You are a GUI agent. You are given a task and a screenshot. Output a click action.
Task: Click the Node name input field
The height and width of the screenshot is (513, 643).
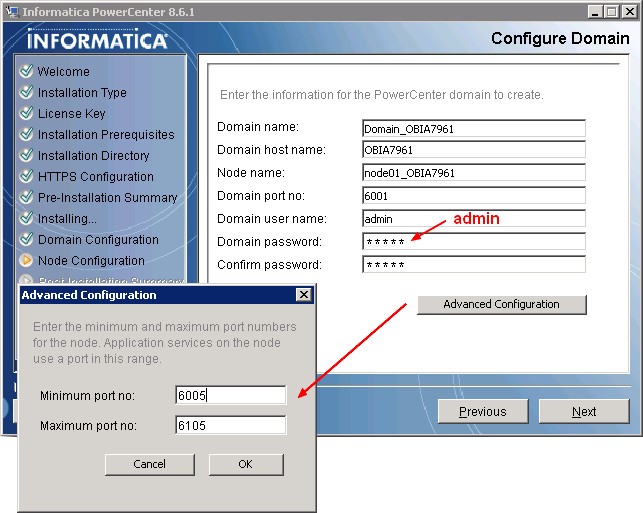(x=474, y=173)
